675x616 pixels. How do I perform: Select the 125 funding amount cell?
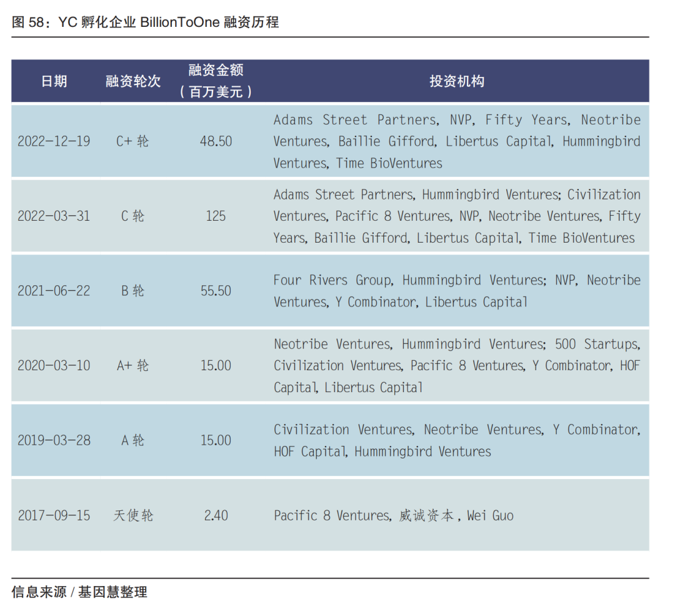pos(216,216)
